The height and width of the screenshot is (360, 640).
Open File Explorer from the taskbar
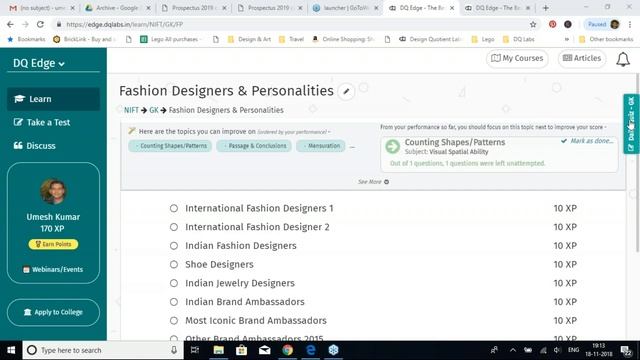[218, 350]
